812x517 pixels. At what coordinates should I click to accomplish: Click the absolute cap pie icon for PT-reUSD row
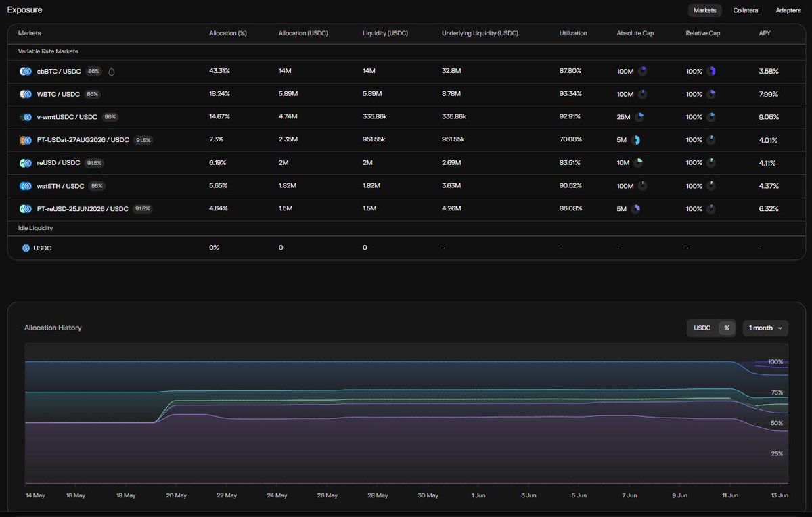pyautogui.click(x=635, y=209)
